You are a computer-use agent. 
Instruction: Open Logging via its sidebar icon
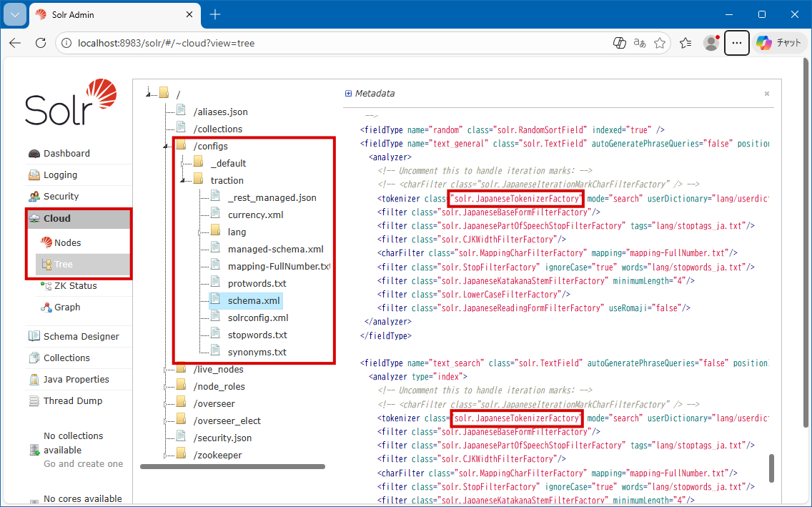point(34,175)
